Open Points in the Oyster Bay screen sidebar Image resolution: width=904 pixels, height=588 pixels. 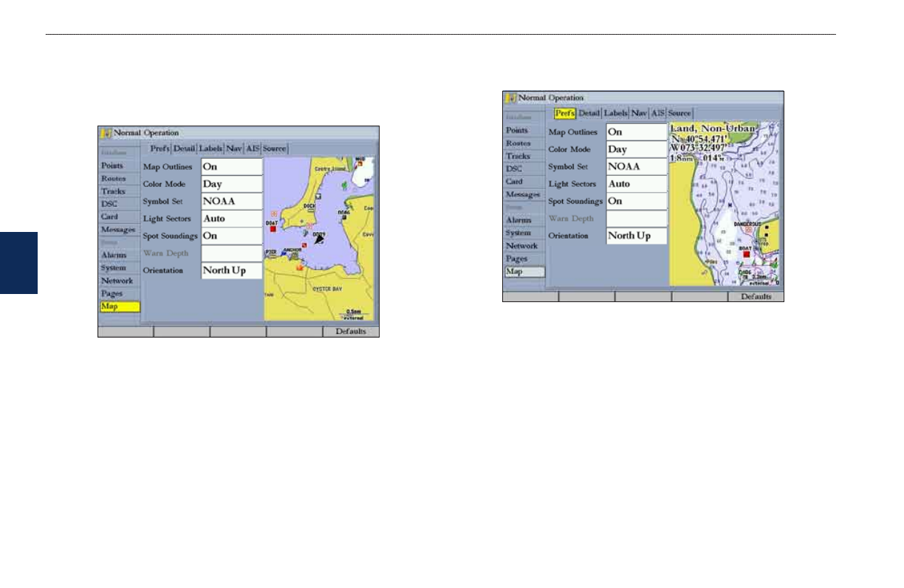point(120,165)
